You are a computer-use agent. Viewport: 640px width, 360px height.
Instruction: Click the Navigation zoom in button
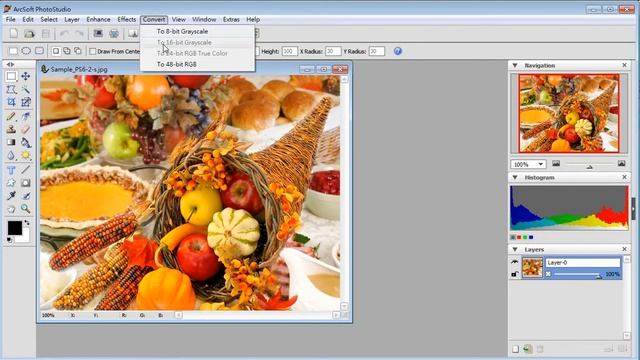[x=621, y=164]
